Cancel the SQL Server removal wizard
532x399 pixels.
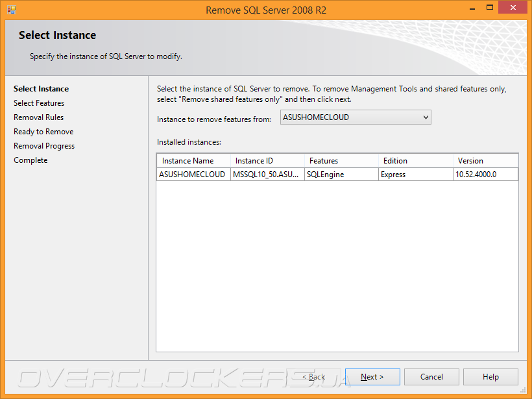431,377
